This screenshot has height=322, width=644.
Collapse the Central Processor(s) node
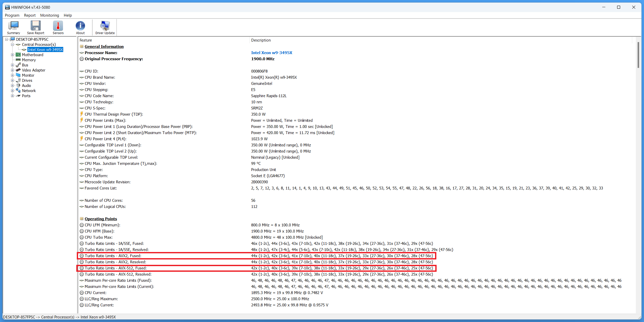point(12,44)
